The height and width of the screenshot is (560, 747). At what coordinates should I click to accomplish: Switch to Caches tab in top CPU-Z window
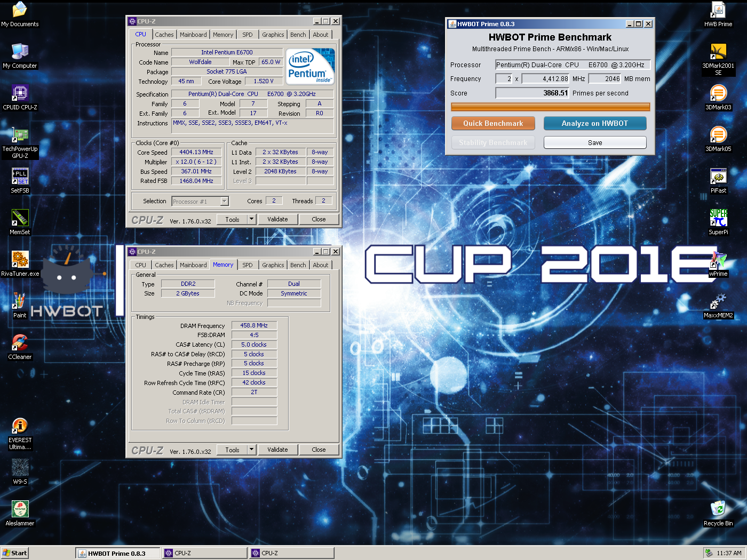click(164, 35)
